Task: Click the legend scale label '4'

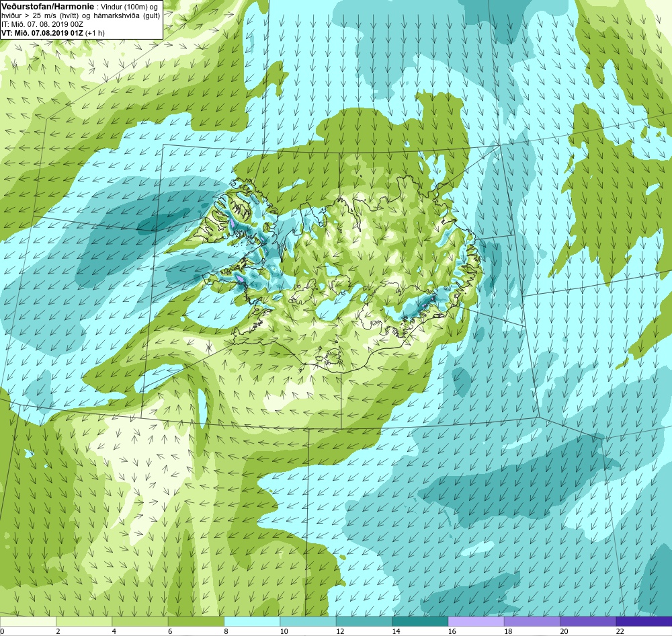Action: coord(114,631)
